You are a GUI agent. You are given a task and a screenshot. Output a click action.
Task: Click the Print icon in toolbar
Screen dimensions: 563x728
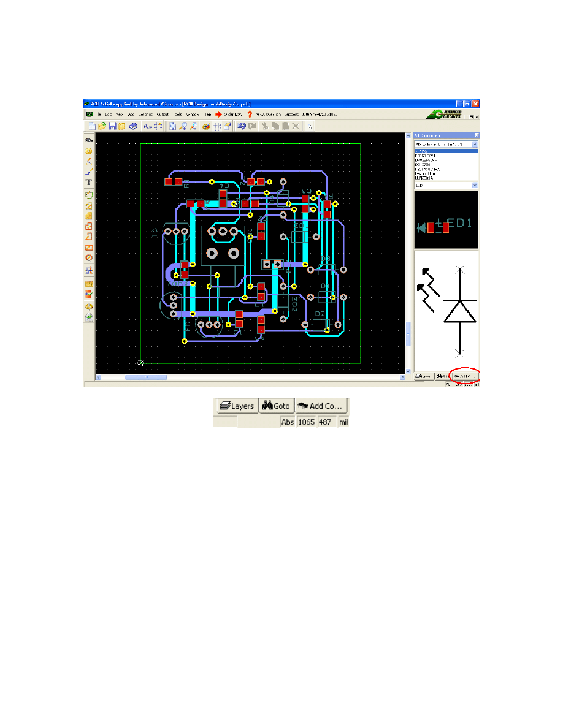pos(132,126)
